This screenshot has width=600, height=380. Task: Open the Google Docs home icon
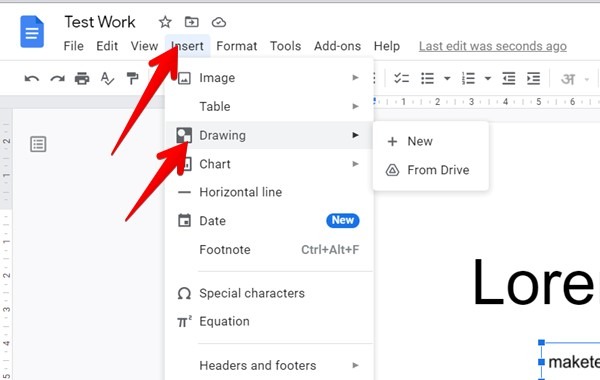[32, 32]
